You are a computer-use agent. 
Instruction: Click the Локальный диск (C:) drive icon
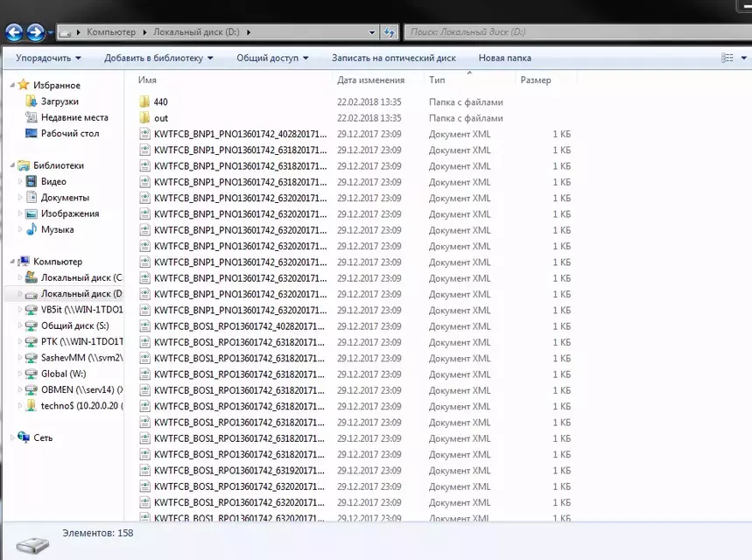(32, 277)
